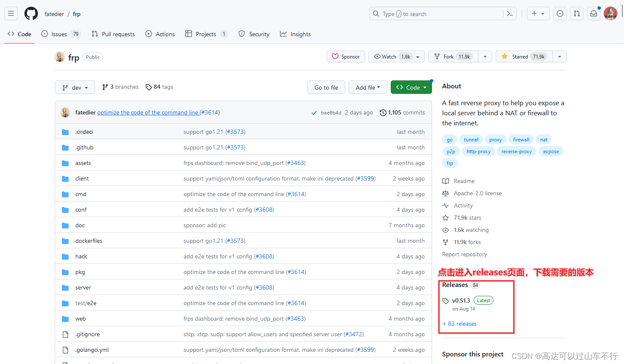Go to the GitHub home logo
Screen dimensions: 624x364
31,13
